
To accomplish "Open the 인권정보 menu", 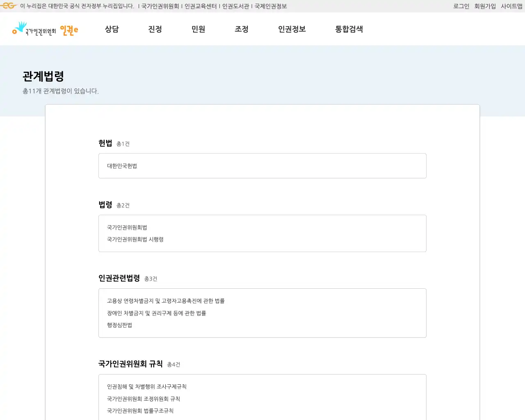I will tap(291, 29).
